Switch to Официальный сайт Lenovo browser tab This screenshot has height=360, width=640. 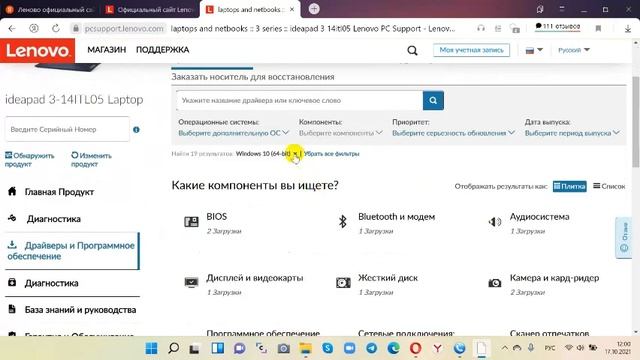[x=149, y=9]
